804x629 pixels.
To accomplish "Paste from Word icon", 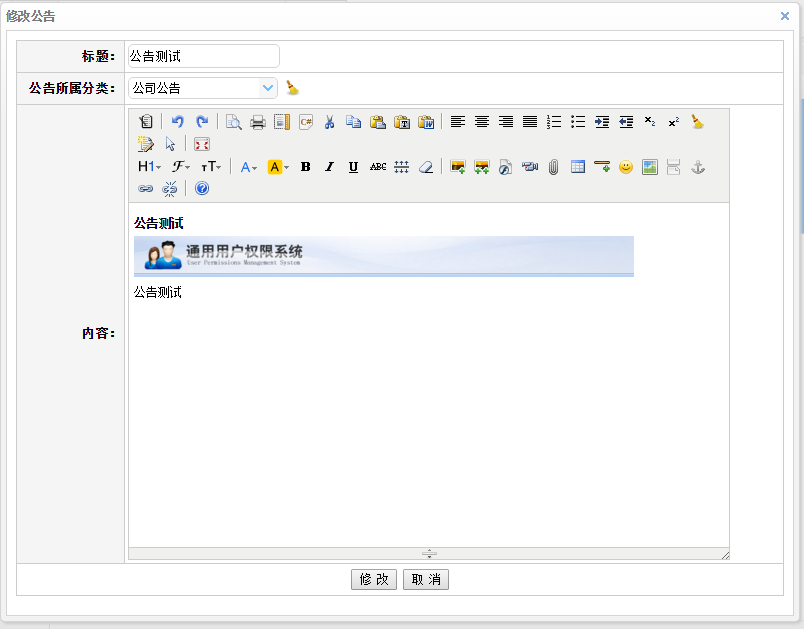I will click(x=426, y=121).
